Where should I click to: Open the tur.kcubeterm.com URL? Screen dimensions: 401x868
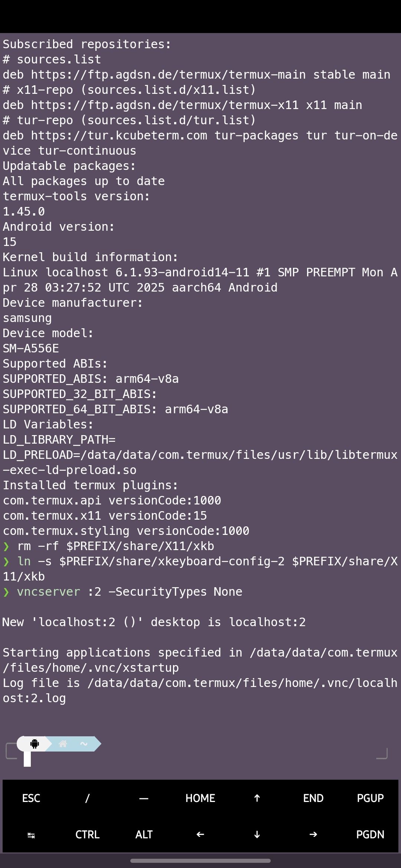119,135
